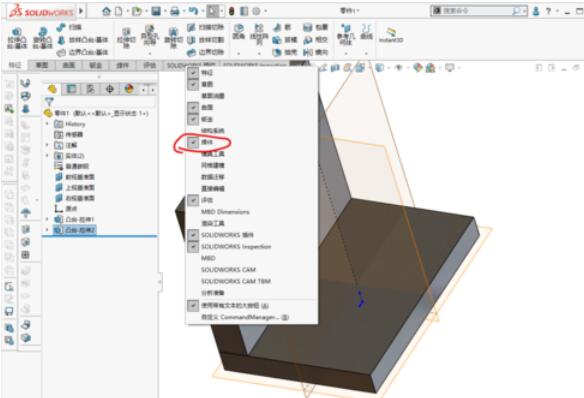Select the Lofted Boss/Base tool icon
Screen dimensions: 584x398
coord(61,40)
